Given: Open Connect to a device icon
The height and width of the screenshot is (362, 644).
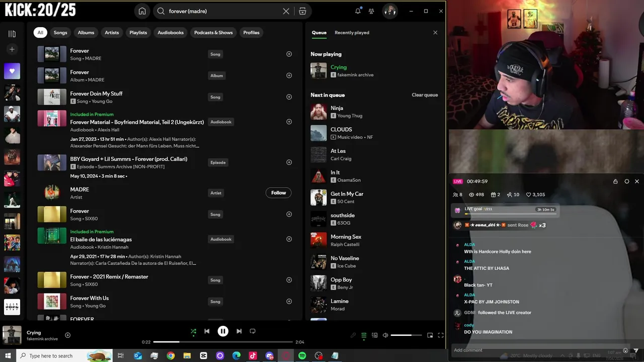Looking at the screenshot, I should [x=375, y=335].
